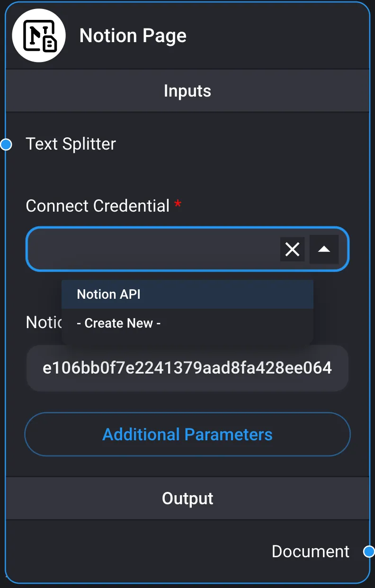This screenshot has width=375, height=588.
Task: Click the Inputs section header
Action: point(187,91)
